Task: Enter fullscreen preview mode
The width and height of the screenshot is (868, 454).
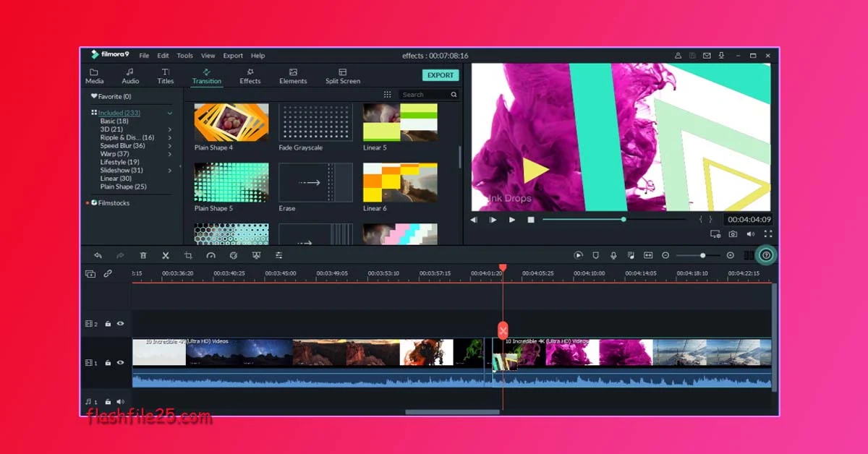Action: (768, 234)
